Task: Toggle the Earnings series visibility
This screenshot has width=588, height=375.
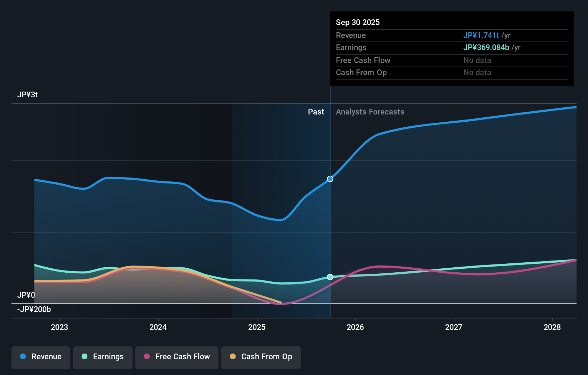Action: tap(103, 357)
